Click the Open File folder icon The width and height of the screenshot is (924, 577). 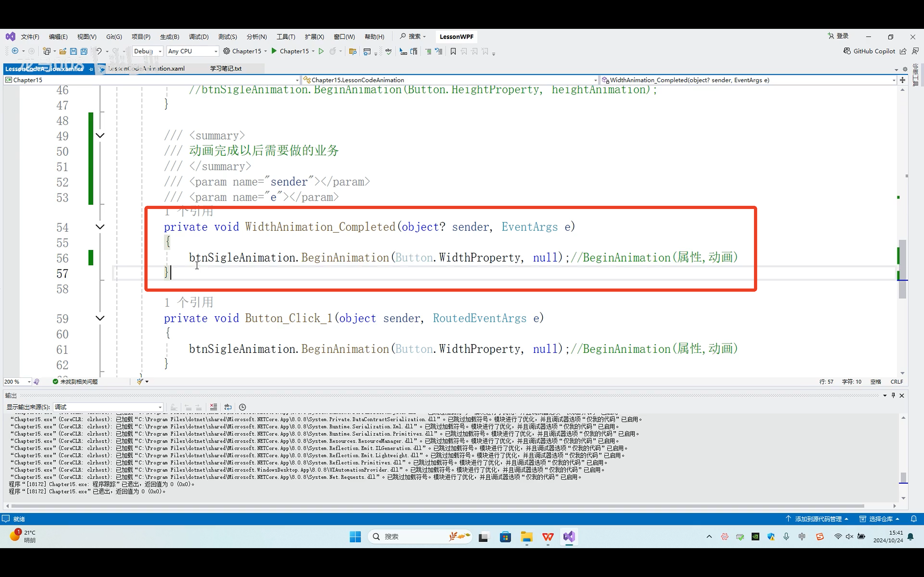click(63, 51)
